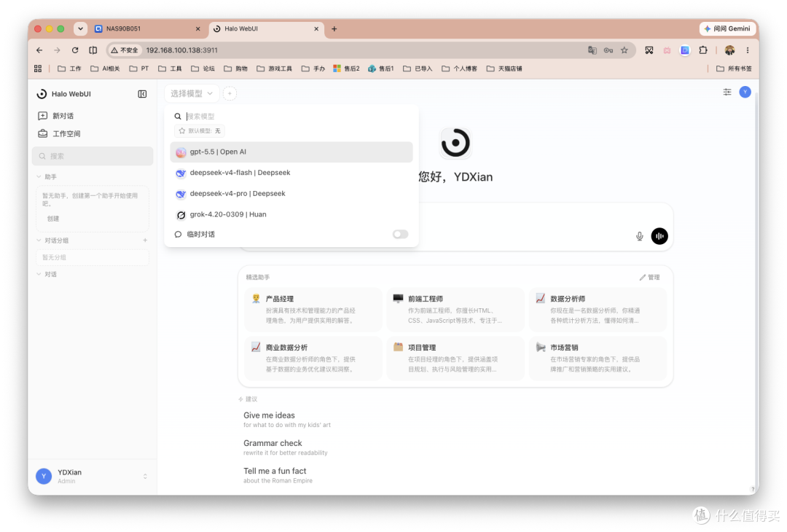The width and height of the screenshot is (787, 532).
Task: Select grok-4.20-0309 | Huan model
Action: (291, 214)
